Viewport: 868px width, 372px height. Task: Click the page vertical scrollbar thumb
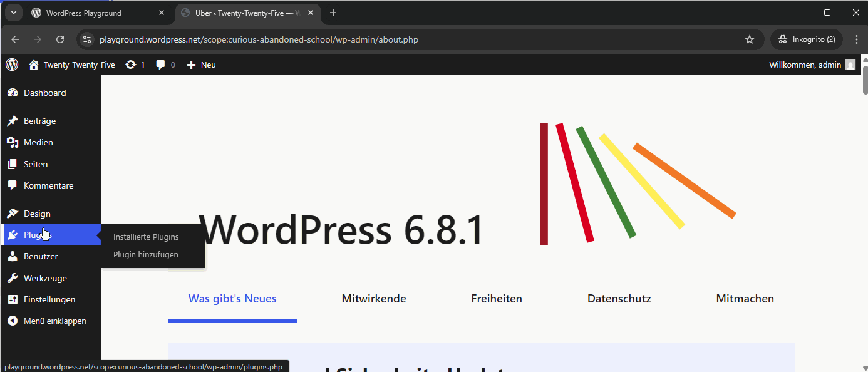click(865, 79)
